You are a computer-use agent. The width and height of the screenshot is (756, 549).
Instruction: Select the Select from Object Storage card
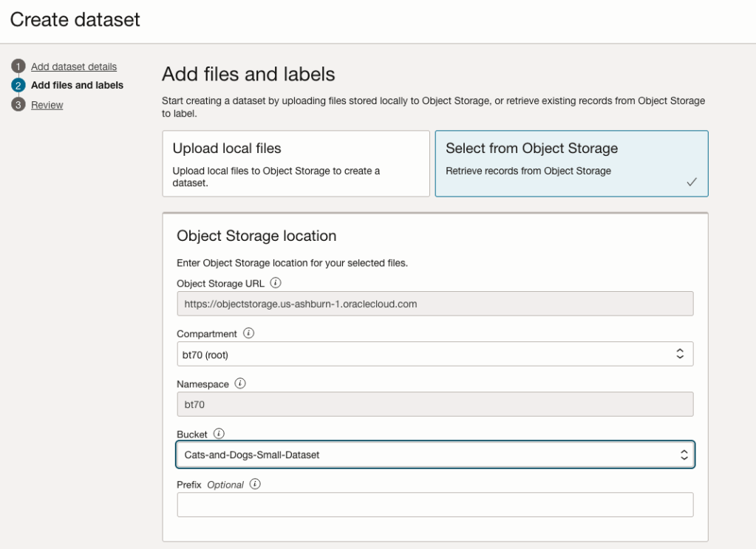coord(571,163)
